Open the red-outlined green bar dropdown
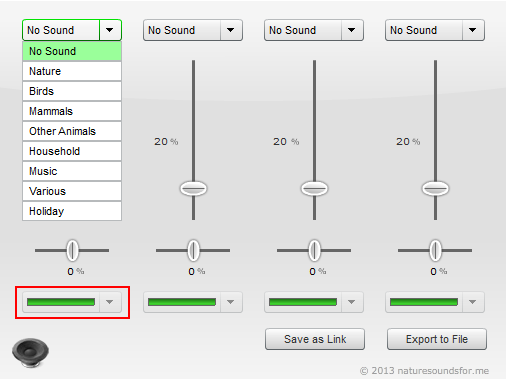The image size is (506, 379). tap(72, 302)
